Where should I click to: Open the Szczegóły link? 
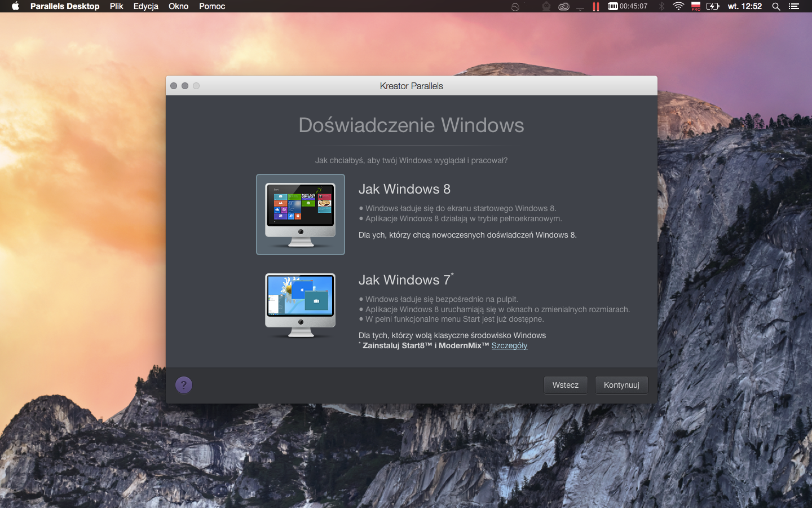(509, 345)
